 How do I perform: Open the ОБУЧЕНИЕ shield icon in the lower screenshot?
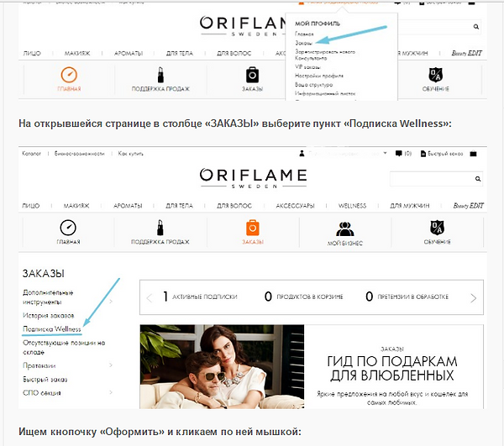[437, 228]
